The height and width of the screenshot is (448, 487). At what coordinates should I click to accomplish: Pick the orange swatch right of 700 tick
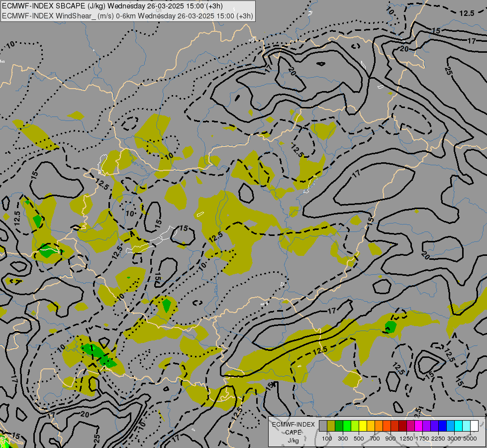(379, 426)
